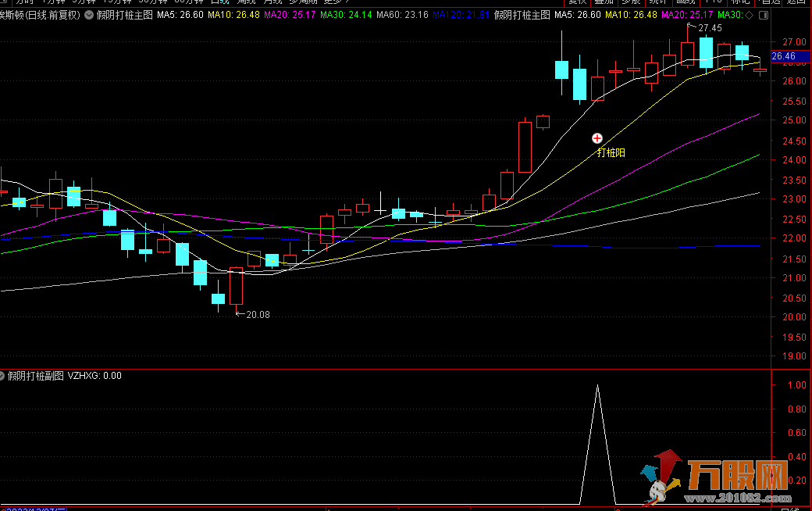Viewport: 812px width, 511px height.
Task: Click the 27.45 high price label
Action: click(710, 28)
